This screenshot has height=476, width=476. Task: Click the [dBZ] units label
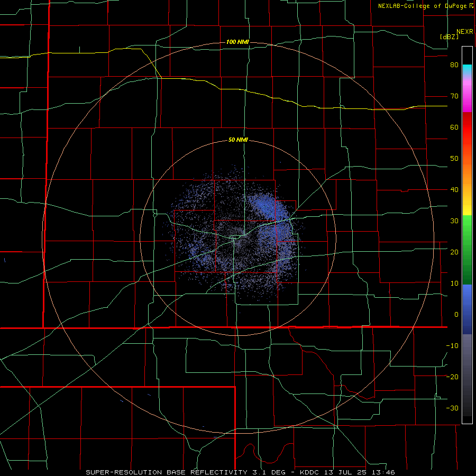tap(449, 36)
